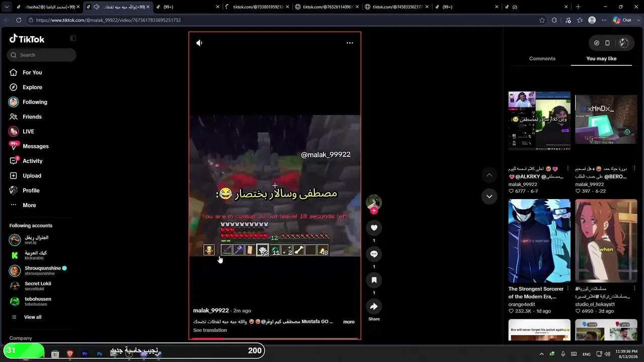644x362 pixels.
Task: Go to Profile in the sidebar
Action: (31, 191)
